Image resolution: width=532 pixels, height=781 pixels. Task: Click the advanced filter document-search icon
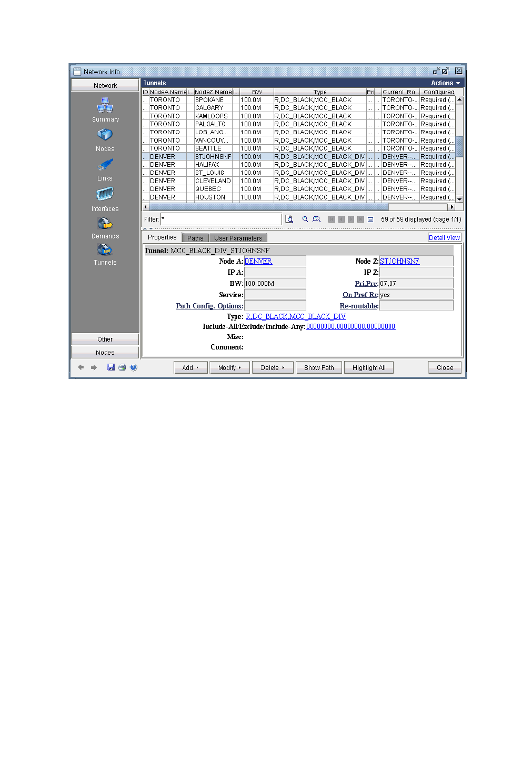point(289,219)
